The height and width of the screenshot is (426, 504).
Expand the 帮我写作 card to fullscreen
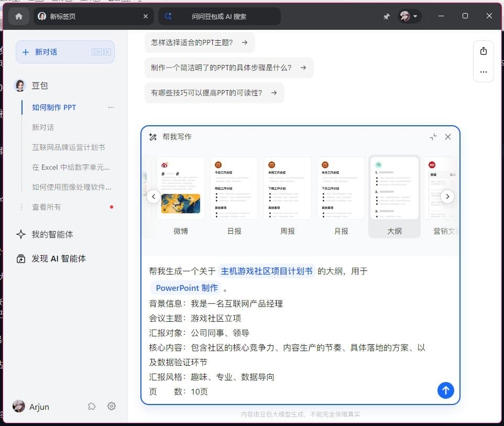(433, 136)
